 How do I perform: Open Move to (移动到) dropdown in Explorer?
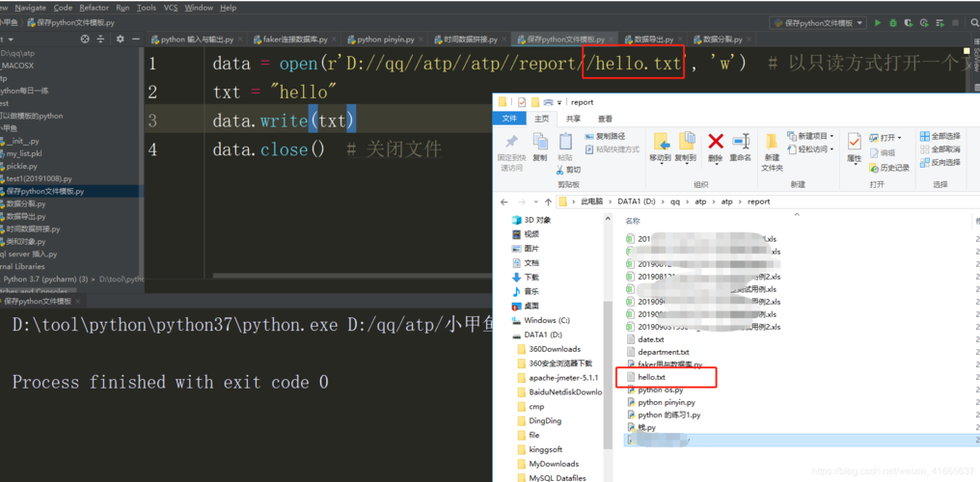(660, 147)
